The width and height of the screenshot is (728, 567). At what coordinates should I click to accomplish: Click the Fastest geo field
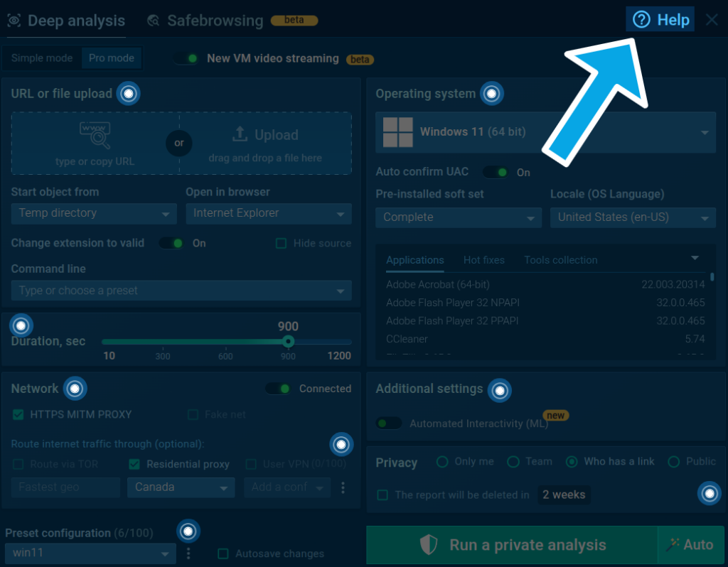(x=65, y=487)
